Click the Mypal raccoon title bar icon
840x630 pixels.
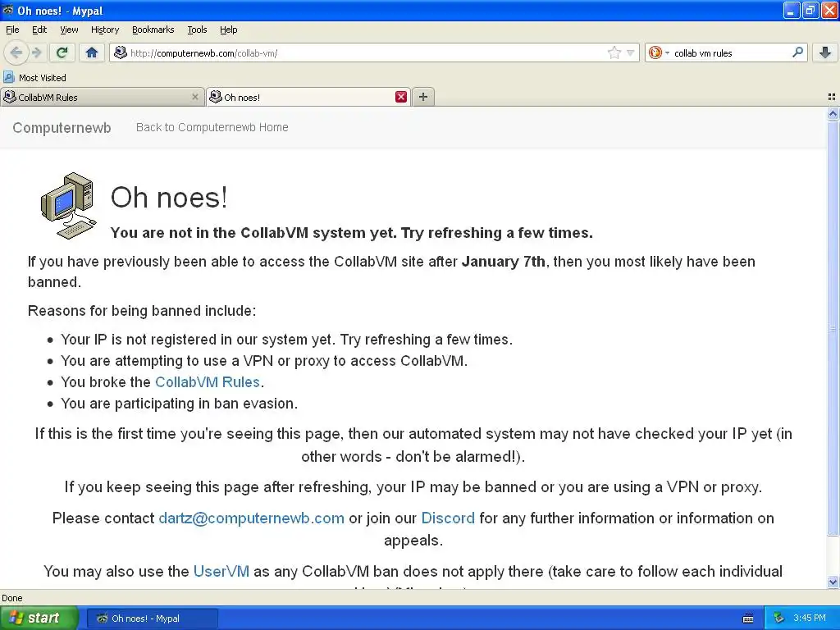(7, 10)
